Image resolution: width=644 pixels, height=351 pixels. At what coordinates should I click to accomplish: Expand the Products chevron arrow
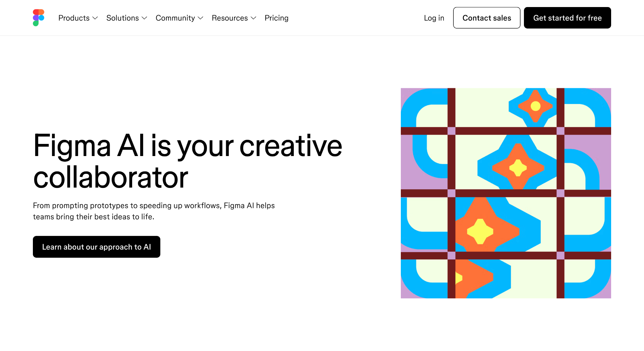point(95,18)
